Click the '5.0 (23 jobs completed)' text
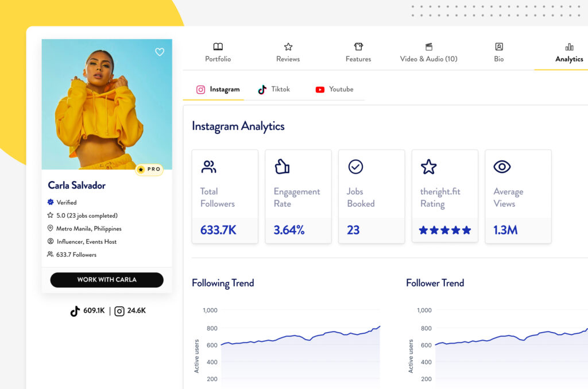 click(x=87, y=215)
